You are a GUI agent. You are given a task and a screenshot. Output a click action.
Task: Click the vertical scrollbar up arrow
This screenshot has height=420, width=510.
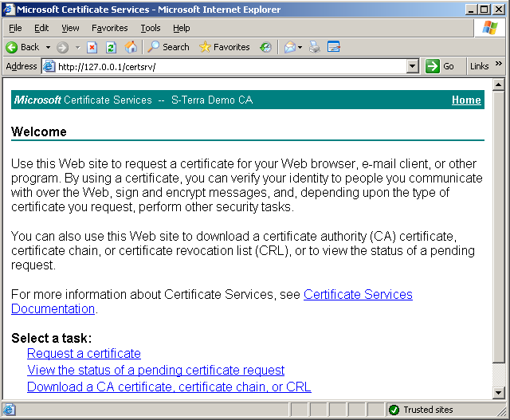point(498,85)
